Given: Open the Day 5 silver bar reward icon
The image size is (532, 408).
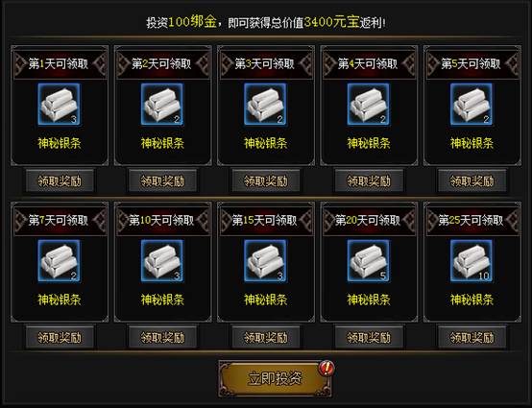Looking at the screenshot, I should coord(472,104).
